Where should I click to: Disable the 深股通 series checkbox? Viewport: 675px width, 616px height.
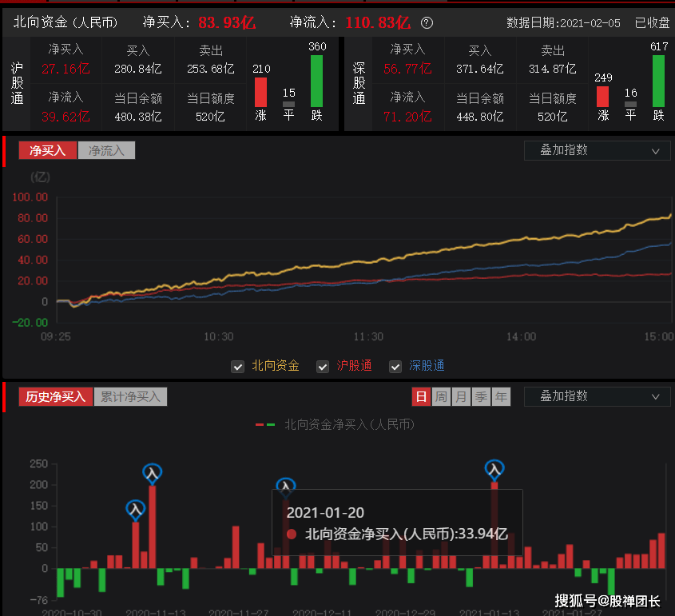tap(395, 366)
